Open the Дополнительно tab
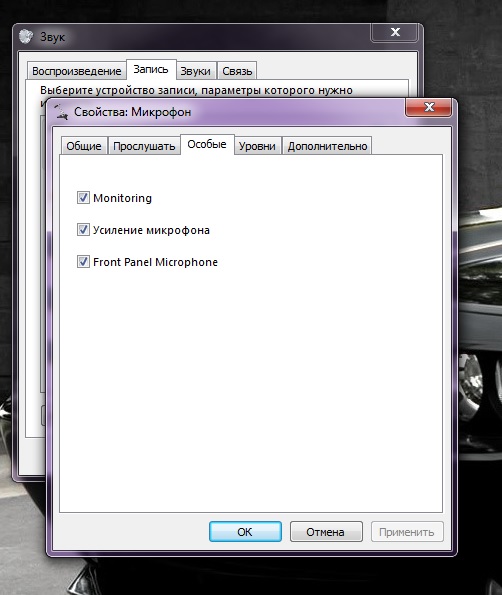The width and height of the screenshot is (502, 595). tap(327, 146)
